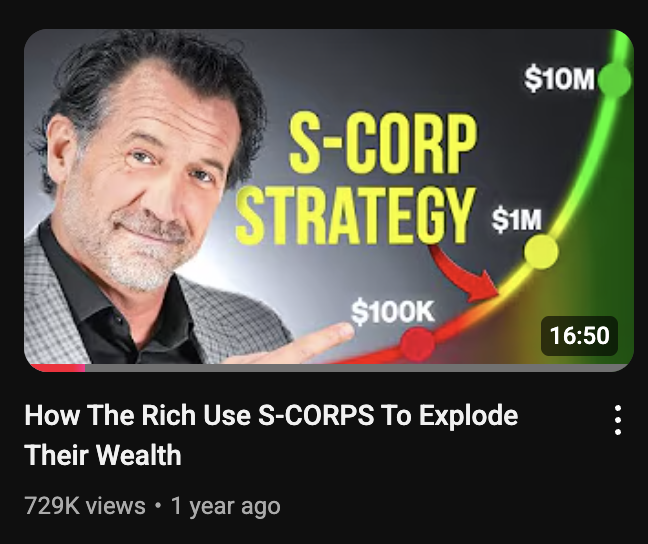Click the "729K views" count

click(x=85, y=506)
